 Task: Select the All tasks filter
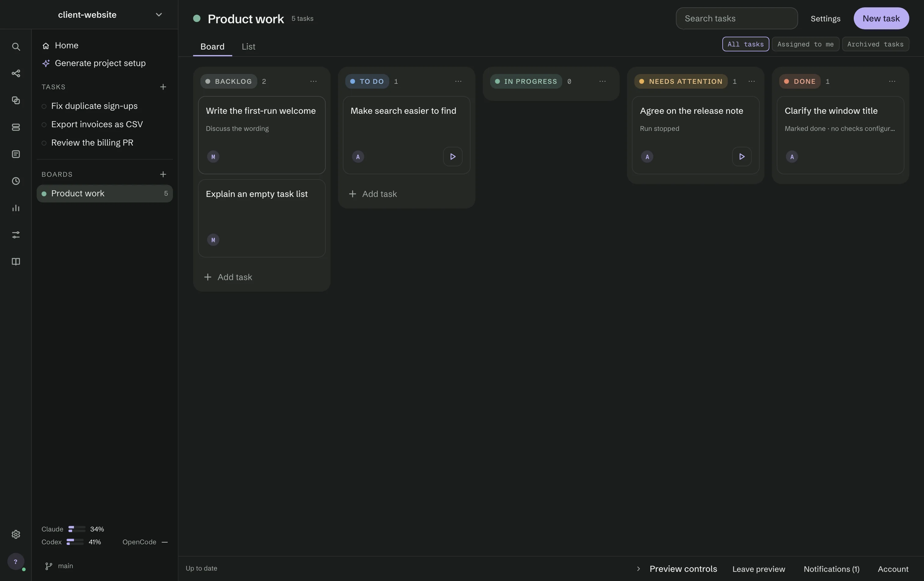pyautogui.click(x=745, y=44)
